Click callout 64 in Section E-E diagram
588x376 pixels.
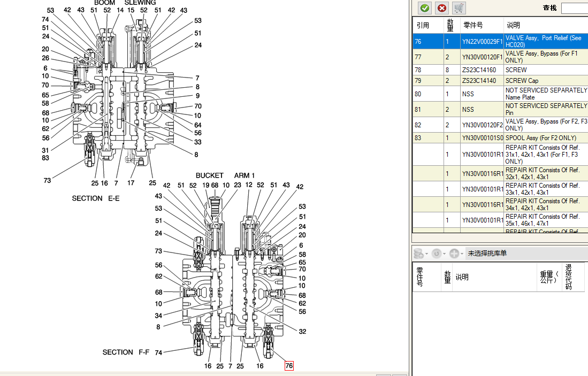tap(197, 125)
